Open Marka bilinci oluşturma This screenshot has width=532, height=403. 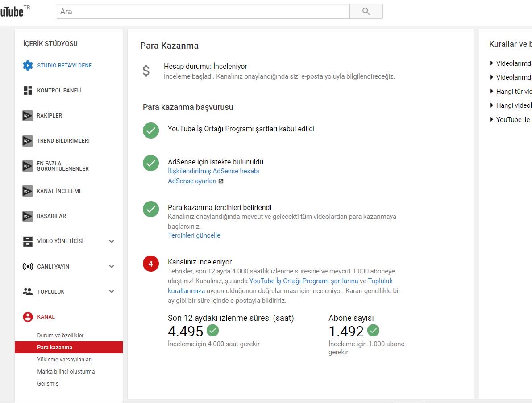(66, 371)
